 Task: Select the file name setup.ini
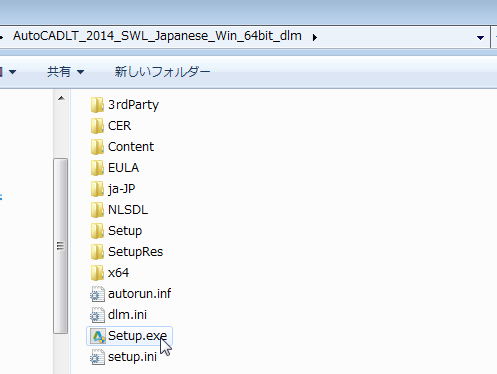[x=132, y=357]
